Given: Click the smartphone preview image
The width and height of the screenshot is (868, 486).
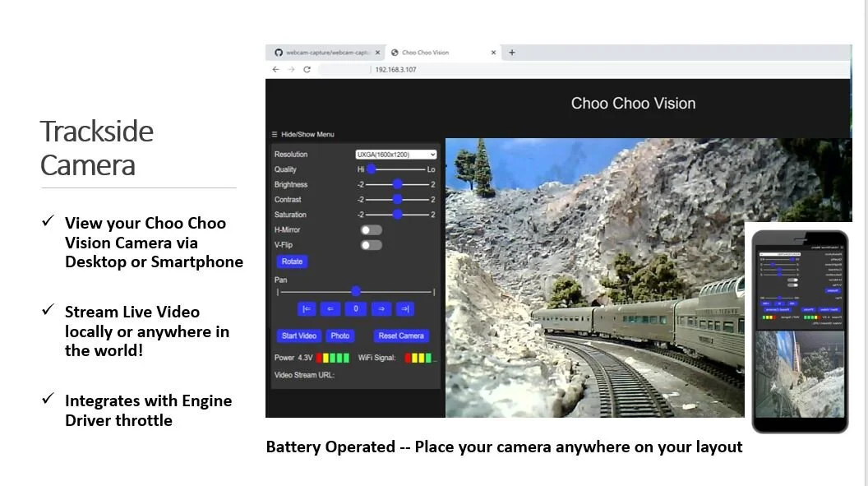Looking at the screenshot, I should point(800,331).
